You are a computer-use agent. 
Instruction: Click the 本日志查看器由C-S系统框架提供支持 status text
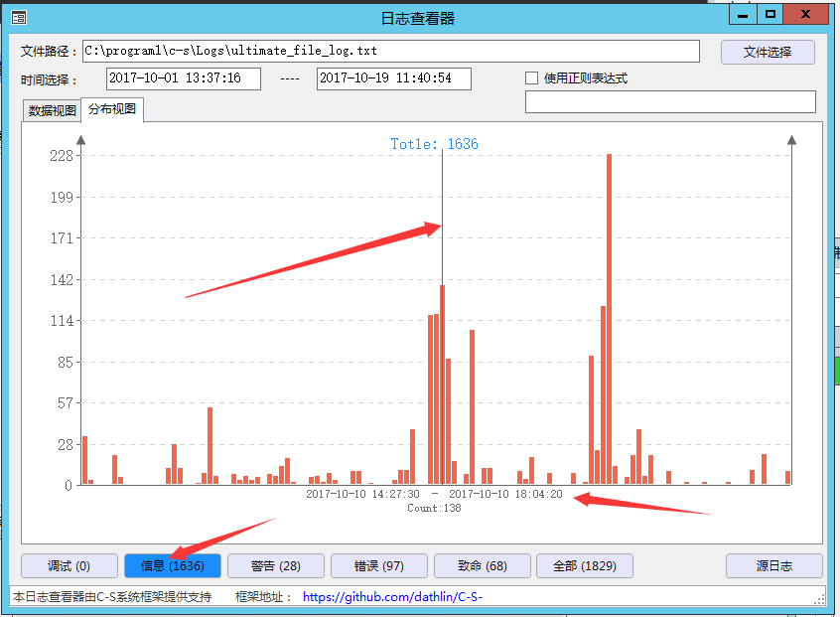[112, 596]
